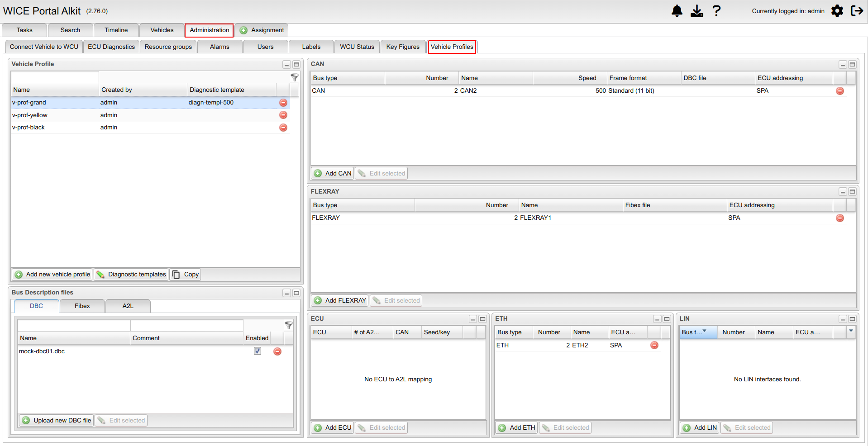868x446 pixels.
Task: Click the logout icon
Action: (857, 11)
